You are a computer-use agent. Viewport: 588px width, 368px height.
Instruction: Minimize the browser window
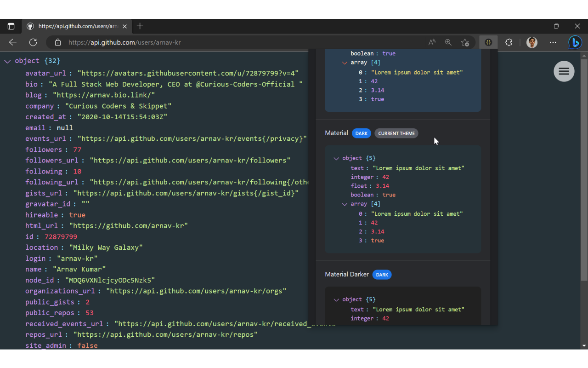(535, 26)
